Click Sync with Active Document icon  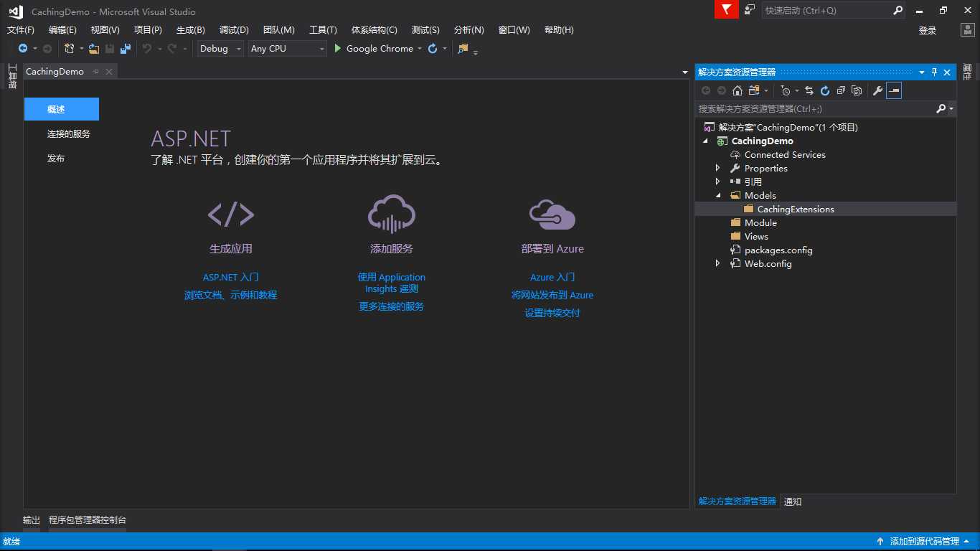pos(809,90)
